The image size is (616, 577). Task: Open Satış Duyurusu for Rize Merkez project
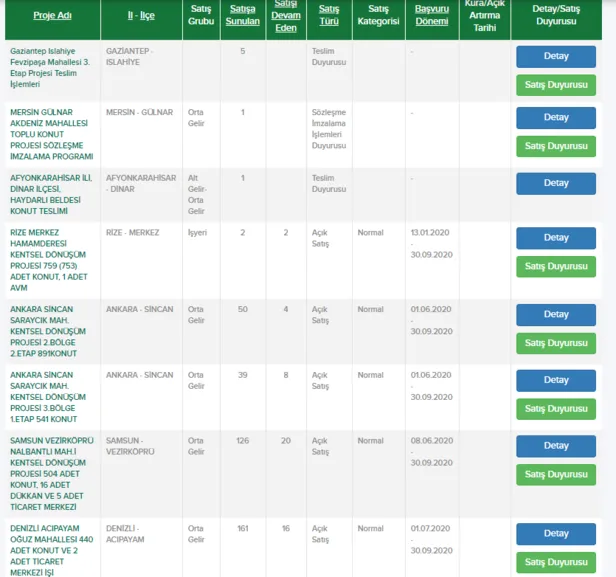(556, 267)
